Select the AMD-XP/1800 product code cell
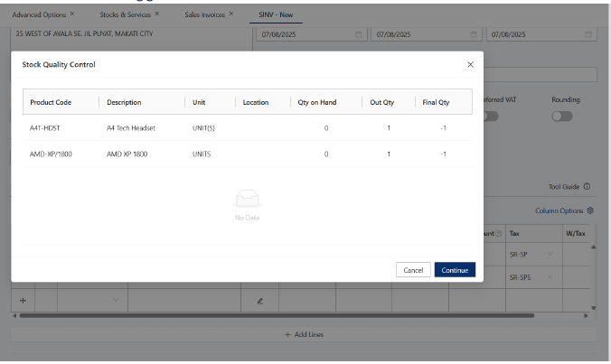Image resolution: width=611 pixels, height=364 pixels. tap(51, 154)
